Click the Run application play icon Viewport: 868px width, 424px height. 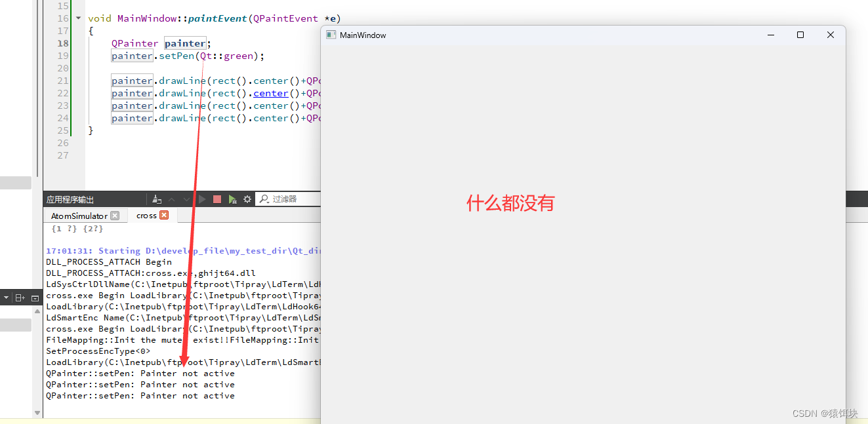coord(201,198)
